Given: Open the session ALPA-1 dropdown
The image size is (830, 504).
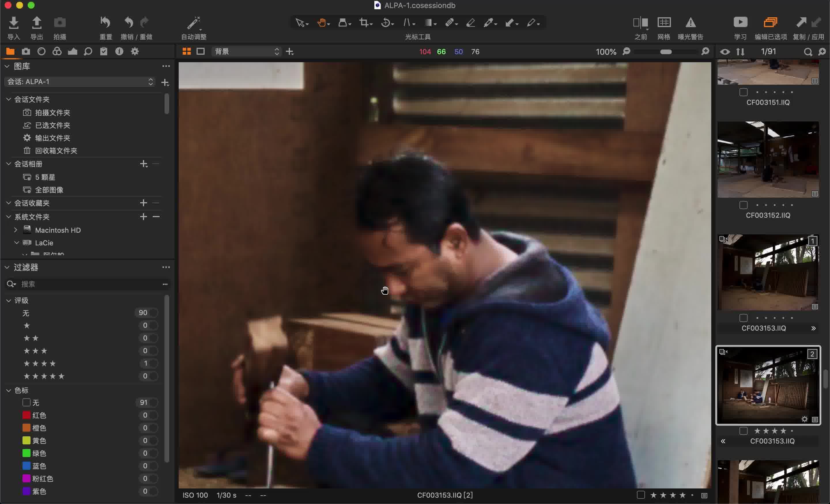Looking at the screenshot, I should click(80, 82).
